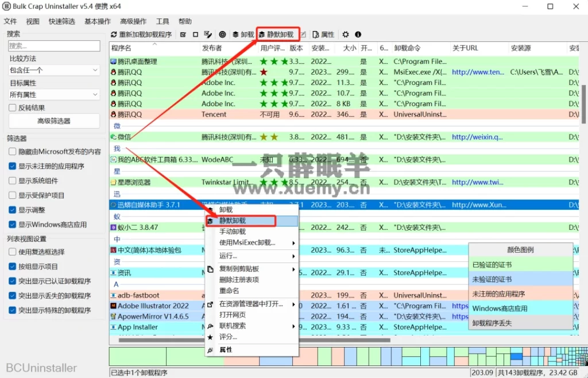The width and height of the screenshot is (588, 378).
Task: Click the invert selection toolbar icon
Action: point(208,34)
